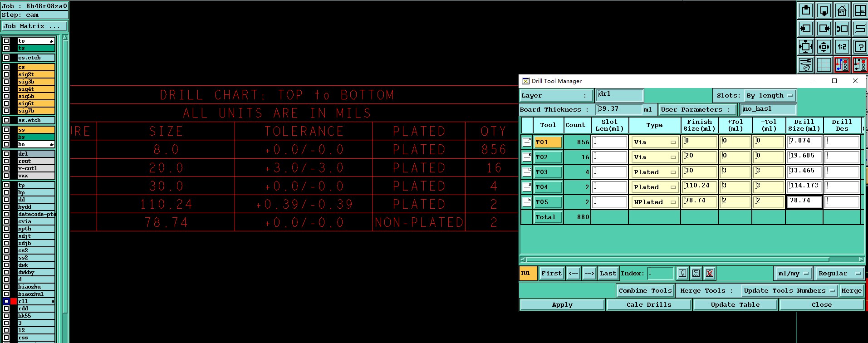Click the previous view undo icon
Viewport: 868px width, 343px height.
[x=842, y=29]
